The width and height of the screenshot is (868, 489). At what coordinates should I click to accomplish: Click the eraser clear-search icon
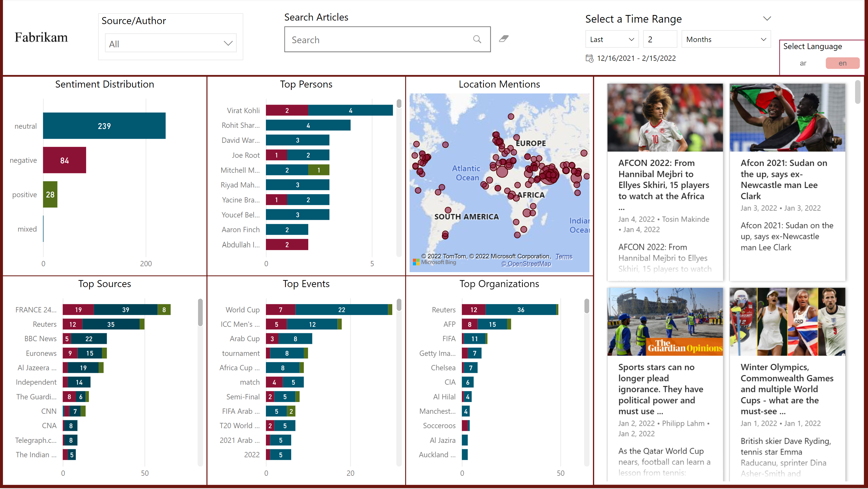[x=504, y=39]
